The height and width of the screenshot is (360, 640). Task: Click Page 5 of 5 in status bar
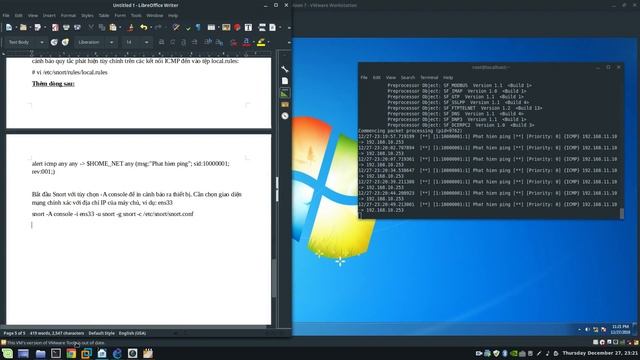[14, 333]
